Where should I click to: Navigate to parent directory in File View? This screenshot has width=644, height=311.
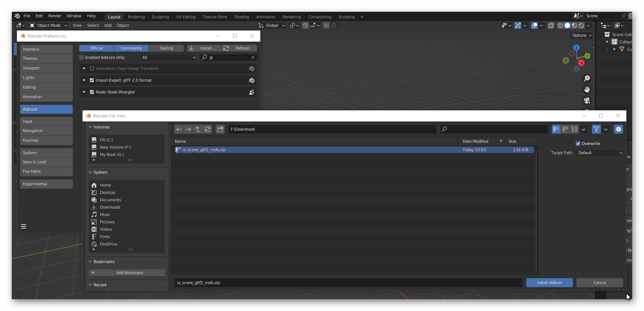point(198,129)
